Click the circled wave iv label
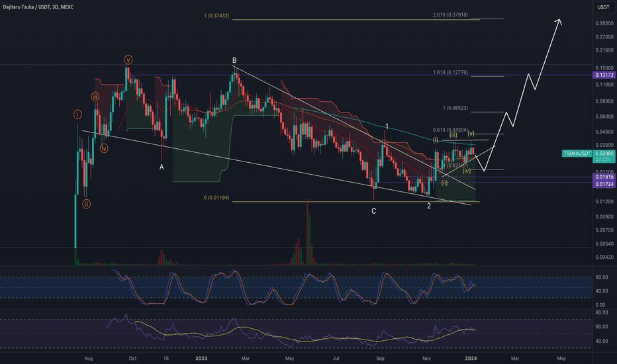This screenshot has width=617, height=364. pyautogui.click(x=103, y=148)
